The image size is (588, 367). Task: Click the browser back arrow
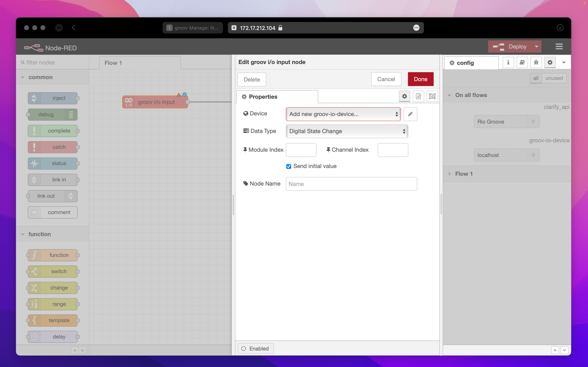coord(74,28)
